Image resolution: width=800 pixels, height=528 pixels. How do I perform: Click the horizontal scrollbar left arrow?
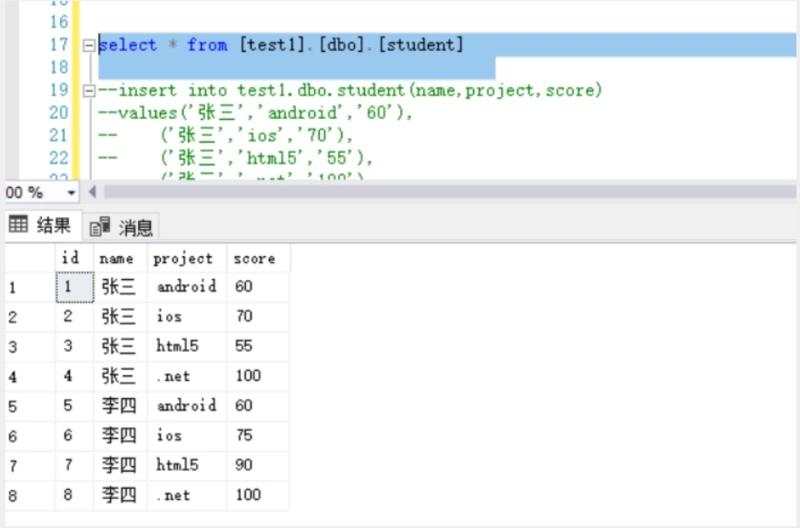[92, 192]
